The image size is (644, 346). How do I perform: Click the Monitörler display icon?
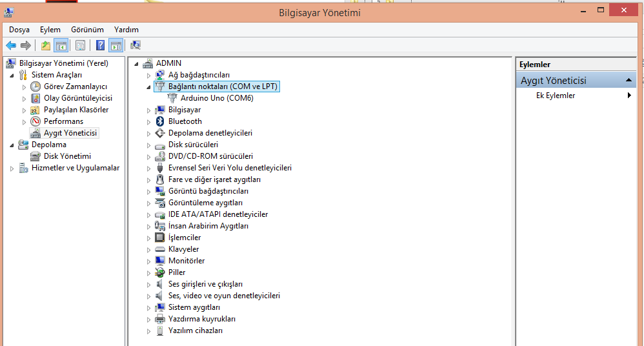click(x=160, y=261)
